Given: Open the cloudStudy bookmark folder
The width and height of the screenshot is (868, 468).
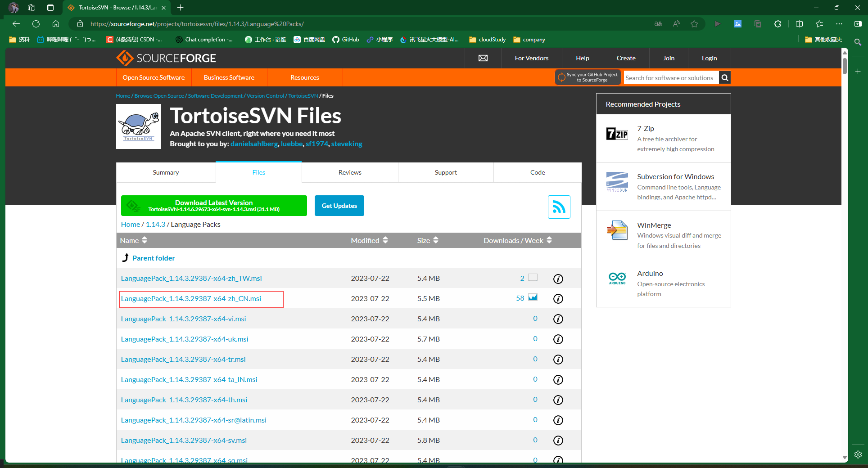Looking at the screenshot, I should point(488,40).
